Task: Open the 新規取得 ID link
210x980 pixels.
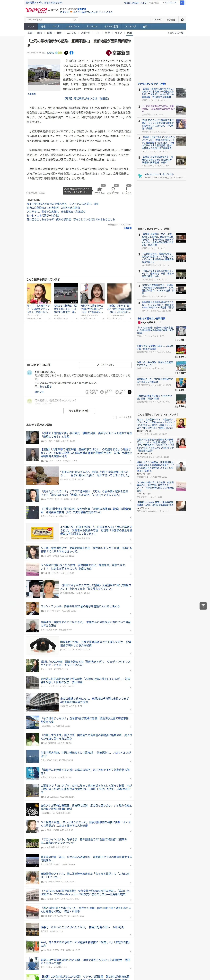Action: coord(82,9)
